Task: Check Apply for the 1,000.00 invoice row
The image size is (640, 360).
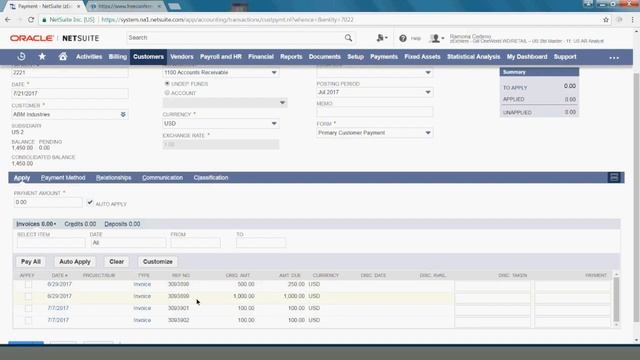Action: (x=28, y=296)
